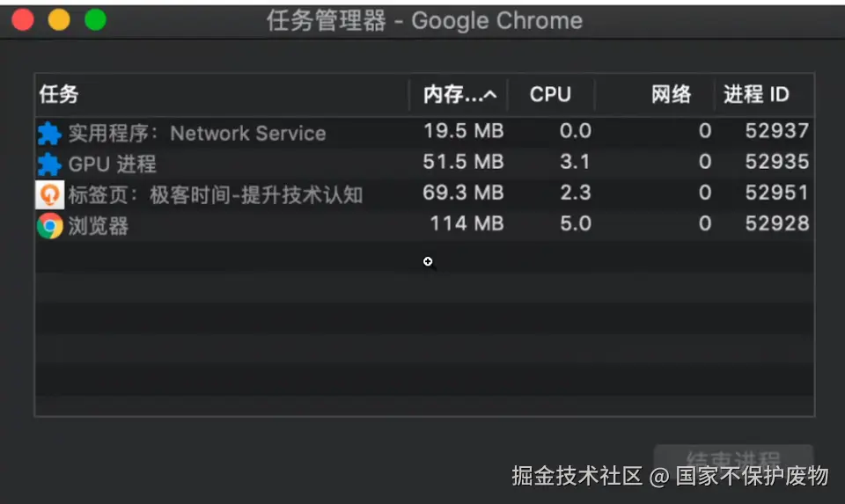Click the yellow minimize window button
845x504 pixels.
tap(59, 20)
